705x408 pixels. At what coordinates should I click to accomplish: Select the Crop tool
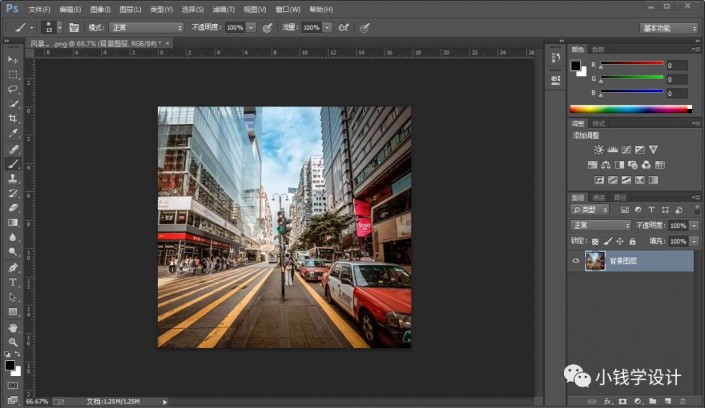tap(13, 119)
